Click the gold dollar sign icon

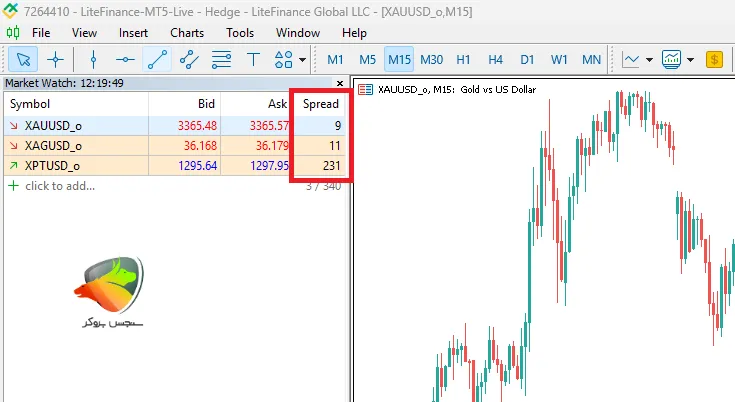(x=714, y=59)
